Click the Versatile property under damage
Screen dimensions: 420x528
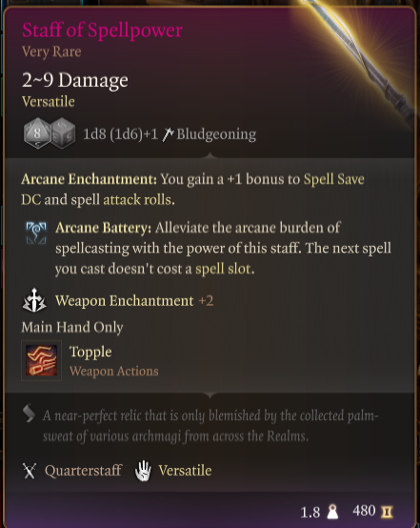click(x=49, y=102)
